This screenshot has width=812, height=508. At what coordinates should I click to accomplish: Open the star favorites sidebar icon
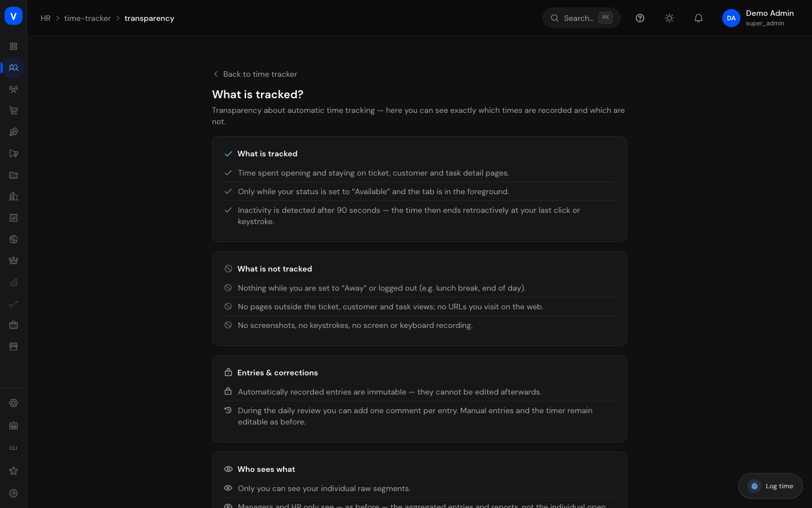coord(14,471)
